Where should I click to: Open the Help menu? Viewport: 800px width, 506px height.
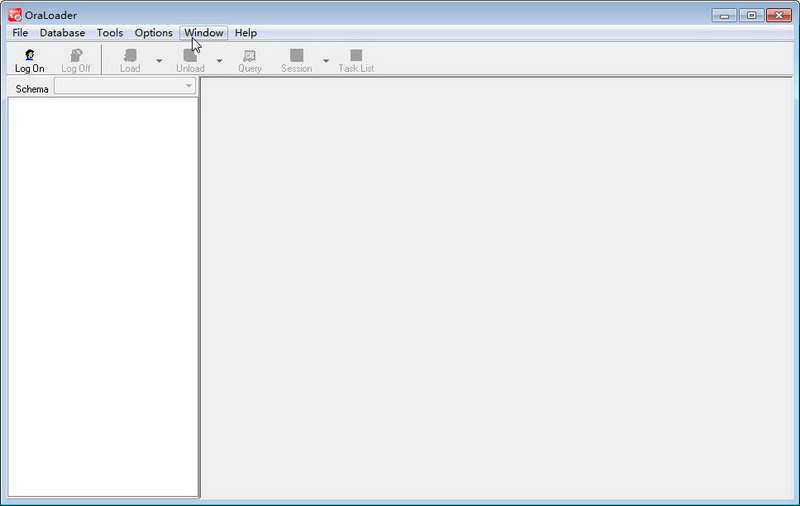245,33
